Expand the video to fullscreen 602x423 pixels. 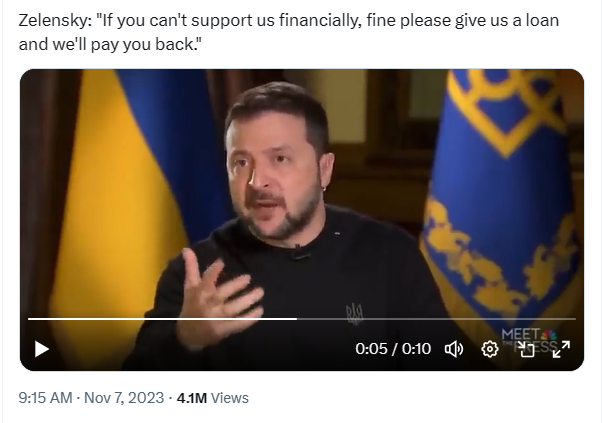pyautogui.click(x=561, y=349)
